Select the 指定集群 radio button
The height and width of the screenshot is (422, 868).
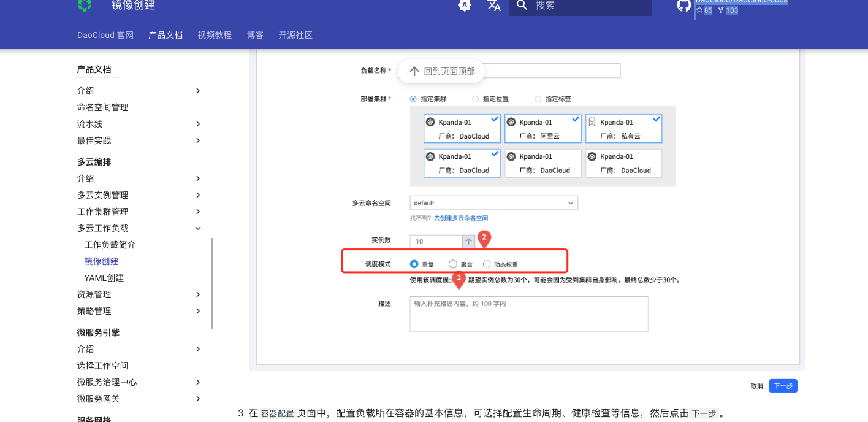tap(413, 99)
